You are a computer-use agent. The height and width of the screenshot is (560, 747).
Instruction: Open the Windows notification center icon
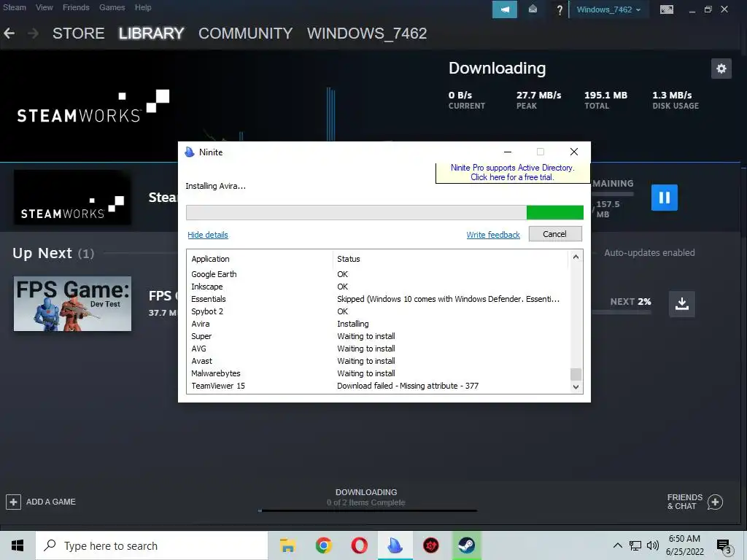click(724, 547)
